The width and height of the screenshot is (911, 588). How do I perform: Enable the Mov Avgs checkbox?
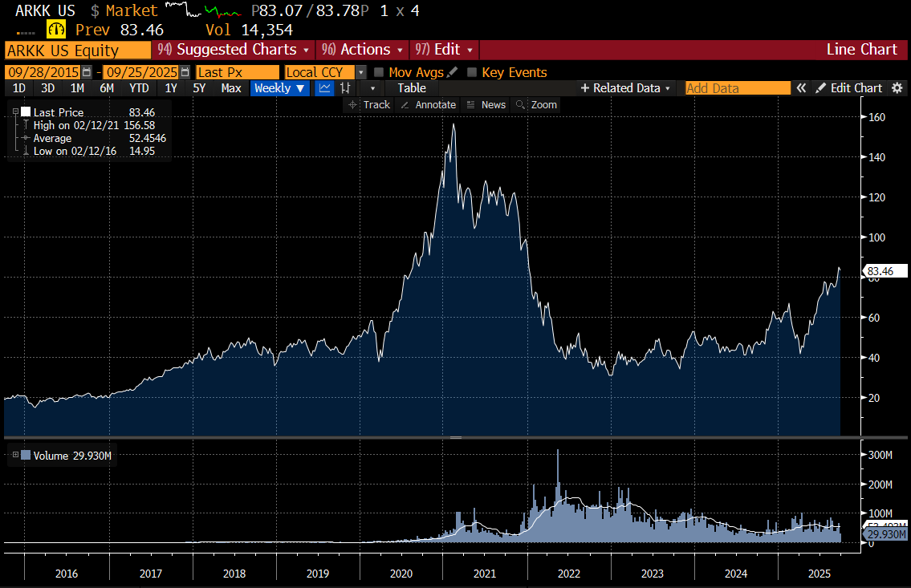[x=379, y=72]
